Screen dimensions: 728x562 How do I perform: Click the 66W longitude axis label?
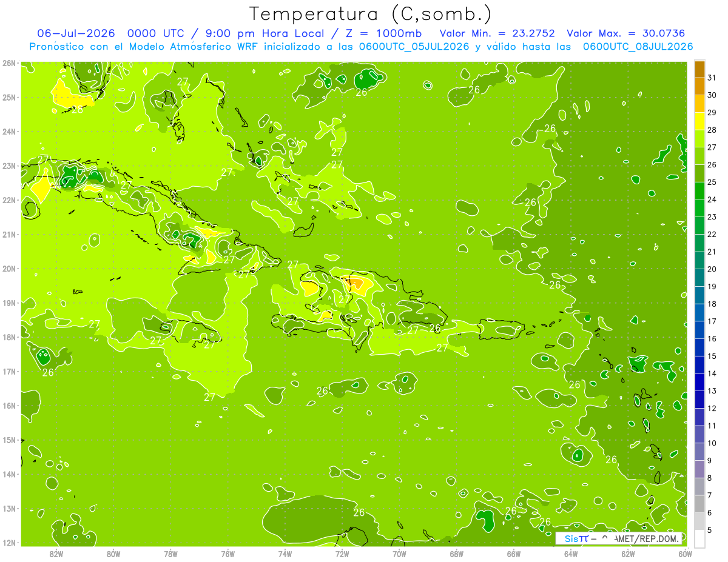513,554
